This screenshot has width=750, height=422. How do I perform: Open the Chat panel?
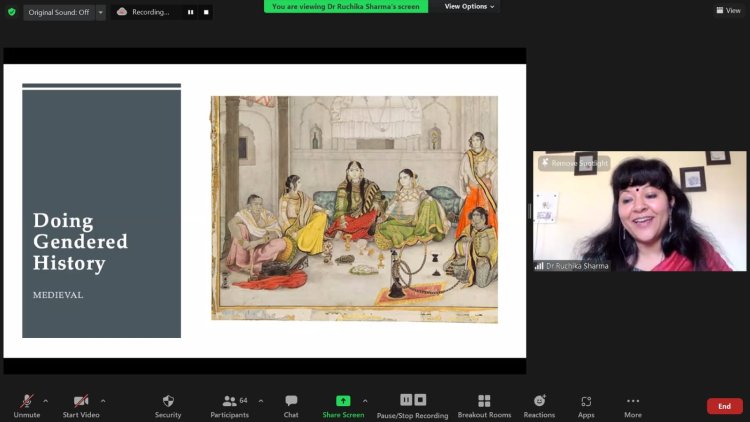(291, 406)
